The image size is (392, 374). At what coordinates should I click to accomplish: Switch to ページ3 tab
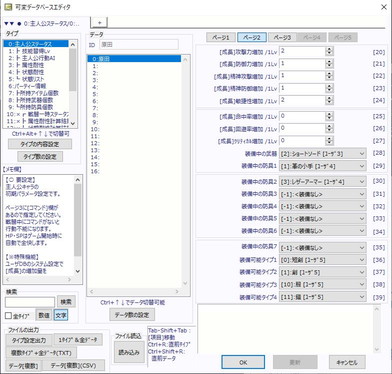(x=282, y=37)
